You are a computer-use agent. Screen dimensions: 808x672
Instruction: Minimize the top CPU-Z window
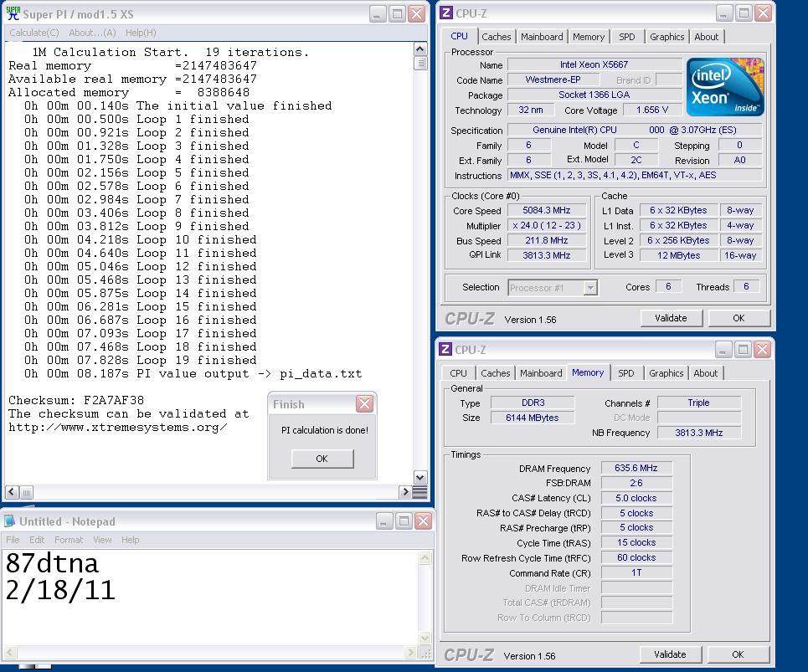point(724,13)
